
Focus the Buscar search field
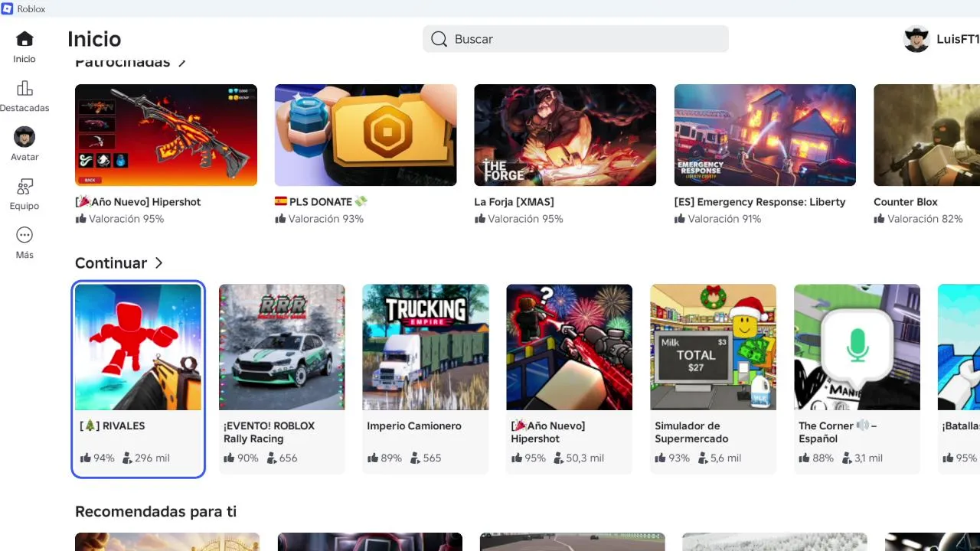coord(576,39)
